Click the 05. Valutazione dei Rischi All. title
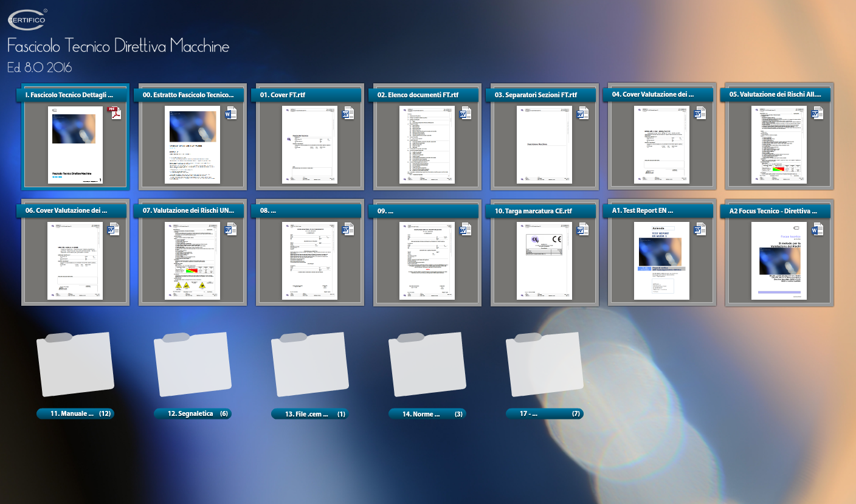The width and height of the screenshot is (856, 504). [779, 95]
